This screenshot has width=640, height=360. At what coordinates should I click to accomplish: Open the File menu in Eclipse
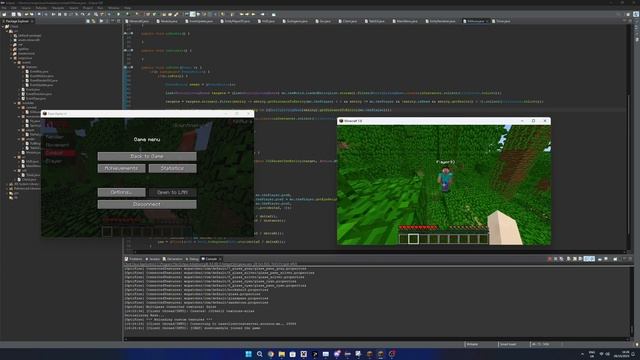[4, 8]
